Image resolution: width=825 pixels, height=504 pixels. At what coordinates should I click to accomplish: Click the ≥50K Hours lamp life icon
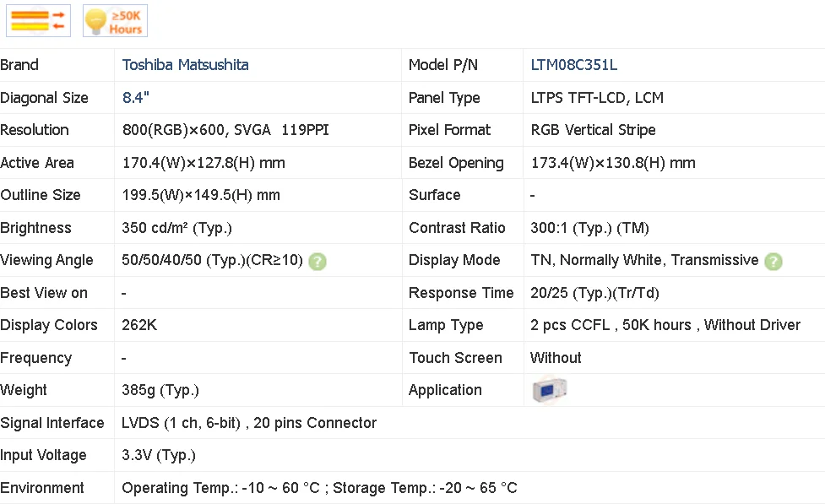[x=114, y=20]
